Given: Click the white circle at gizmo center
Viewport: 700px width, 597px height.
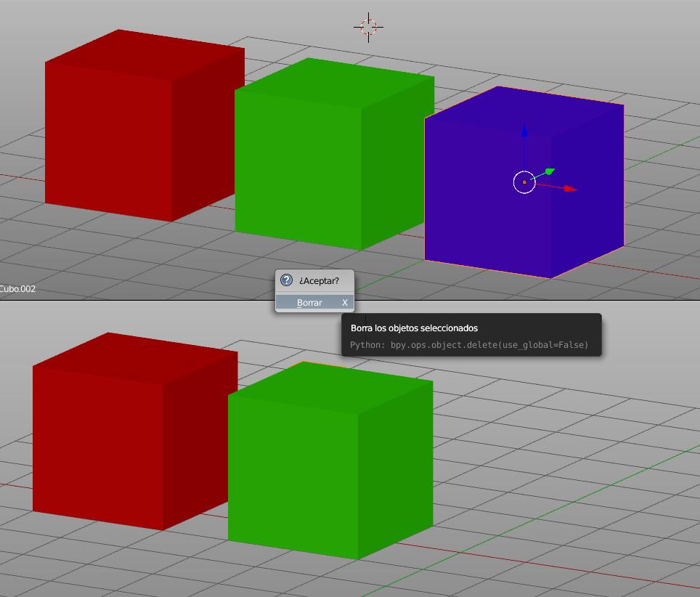Looking at the screenshot, I should (524, 182).
